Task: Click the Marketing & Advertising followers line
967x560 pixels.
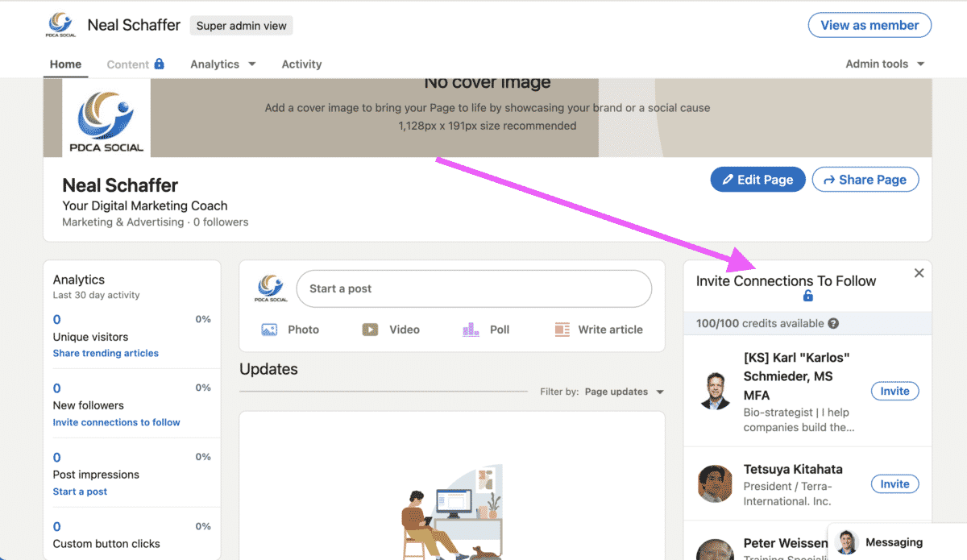Action: (156, 222)
